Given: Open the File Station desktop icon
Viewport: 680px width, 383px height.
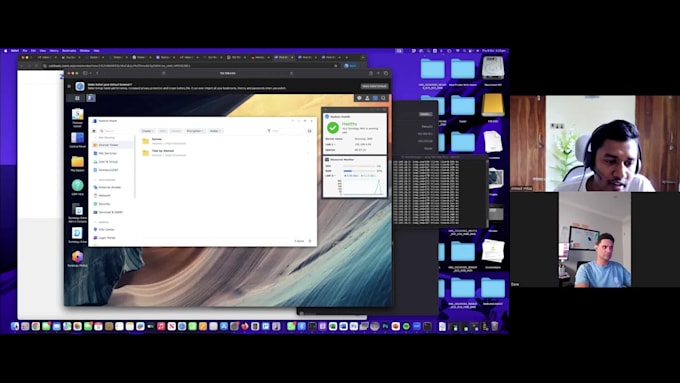Looking at the screenshot, I should [x=78, y=163].
